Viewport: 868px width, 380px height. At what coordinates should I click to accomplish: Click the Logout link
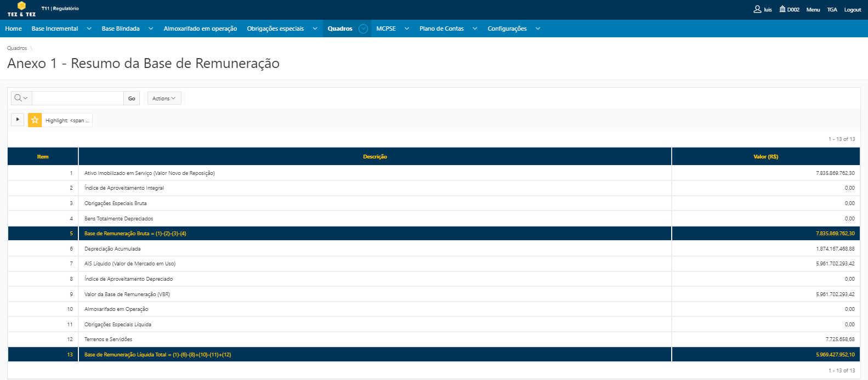[x=852, y=10]
